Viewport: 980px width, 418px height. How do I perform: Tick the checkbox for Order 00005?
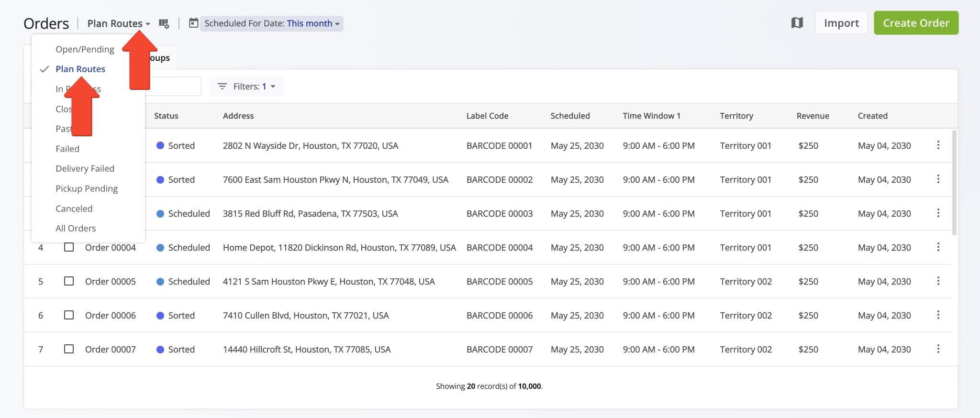69,281
